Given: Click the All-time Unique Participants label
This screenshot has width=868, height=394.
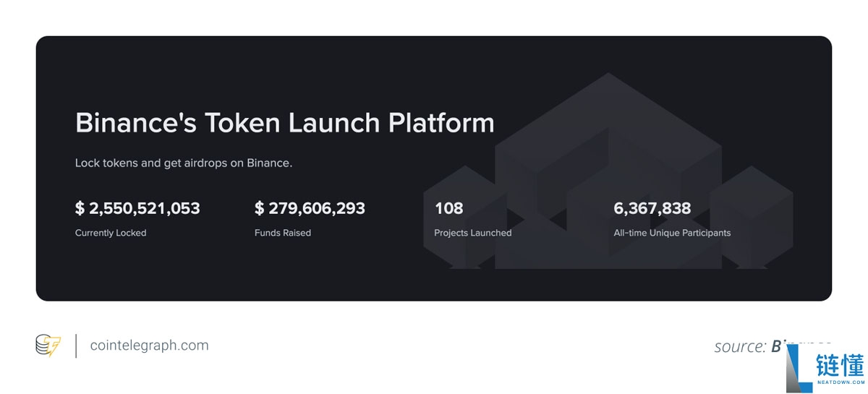Looking at the screenshot, I should coord(672,233).
